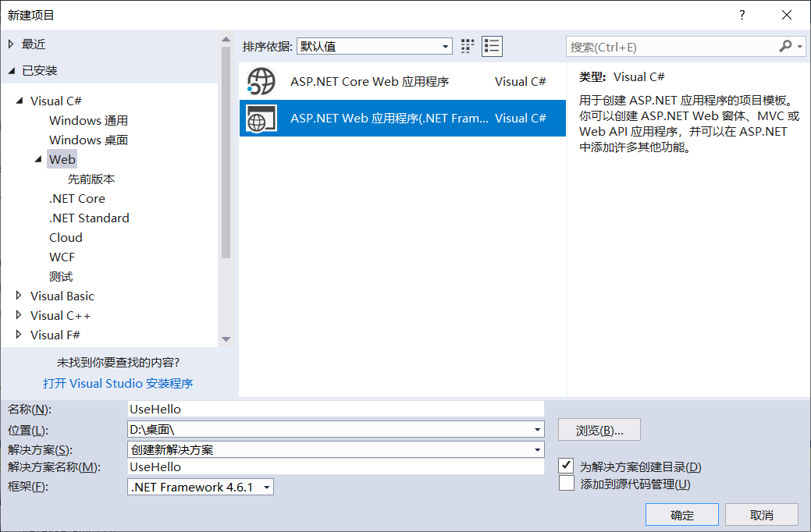Expand the Visual C++ node arrow
Viewport: 811px width, 532px height.
19,315
